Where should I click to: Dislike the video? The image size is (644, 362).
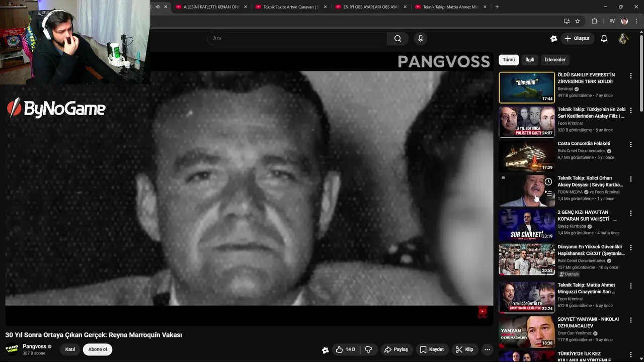coord(368,349)
